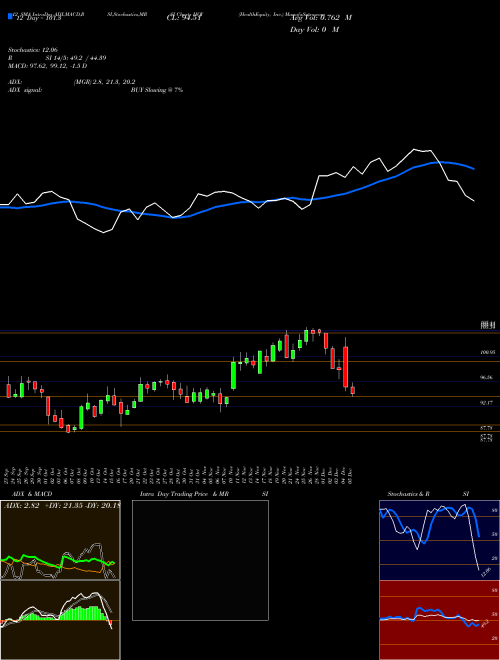Click the blue 12-day SMA legend square
This screenshot has height=660, width=500.
[x=11, y=17]
